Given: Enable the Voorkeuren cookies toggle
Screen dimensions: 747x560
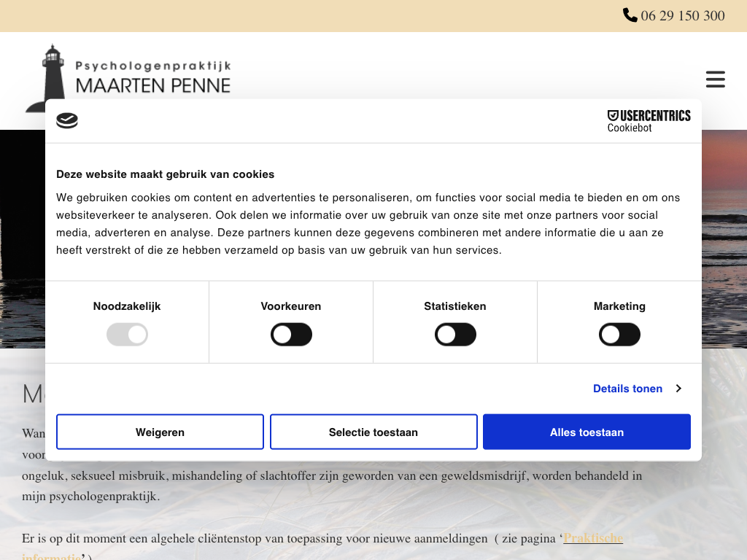Looking at the screenshot, I should coord(291,335).
